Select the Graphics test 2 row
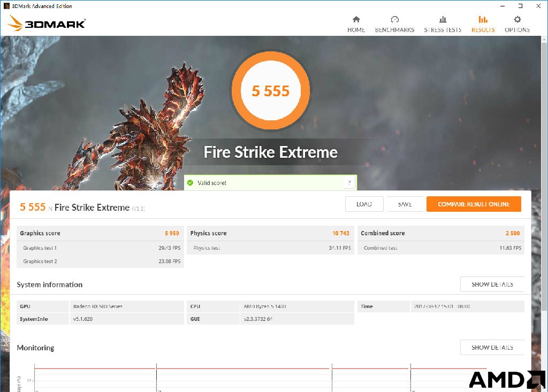 click(x=100, y=262)
